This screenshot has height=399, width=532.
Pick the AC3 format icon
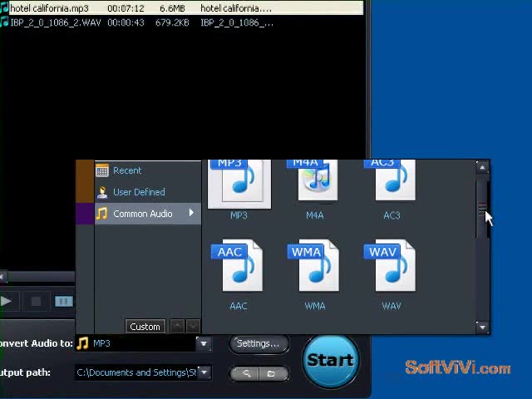tap(392, 180)
